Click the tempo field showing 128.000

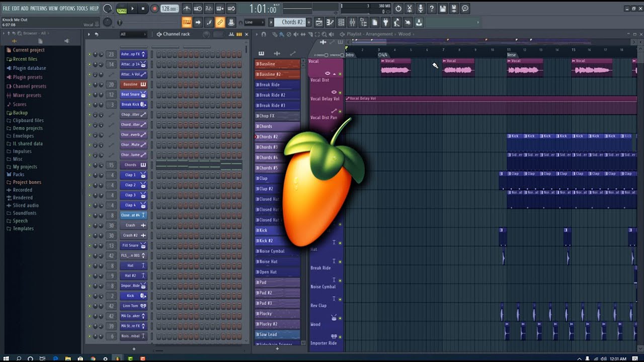click(170, 9)
